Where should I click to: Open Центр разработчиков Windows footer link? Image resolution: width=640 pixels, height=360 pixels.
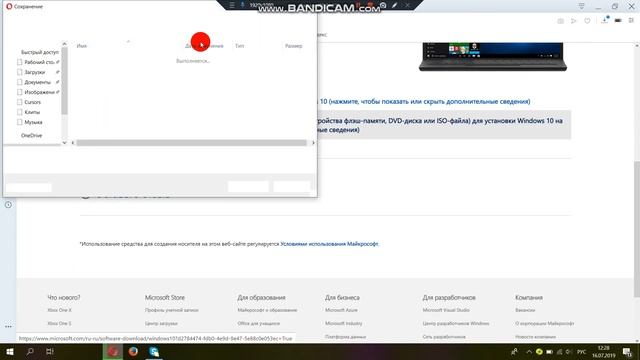point(456,323)
